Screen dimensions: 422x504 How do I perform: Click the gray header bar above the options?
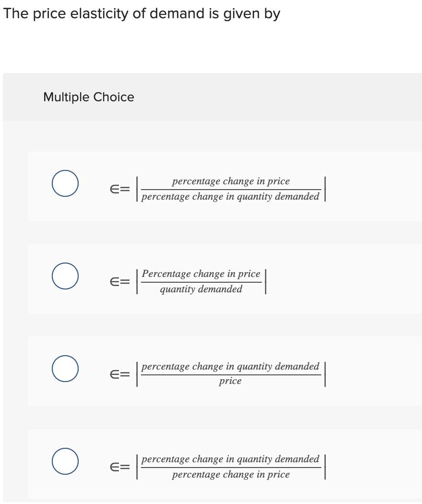[211, 96]
